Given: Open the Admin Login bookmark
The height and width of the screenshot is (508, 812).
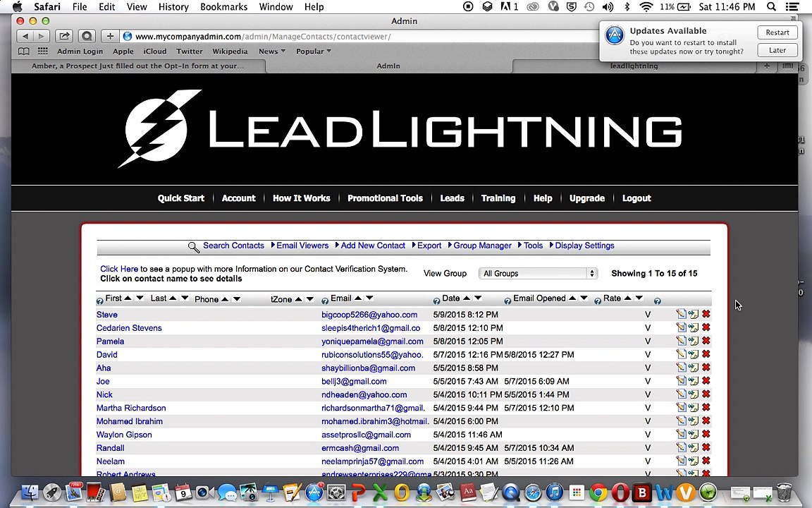Looking at the screenshot, I should tap(80, 52).
